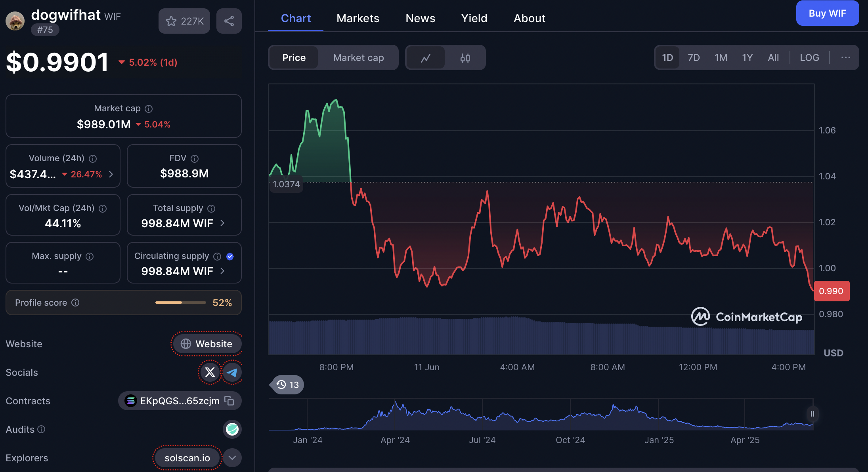Click the USD currency label on chart

click(833, 353)
